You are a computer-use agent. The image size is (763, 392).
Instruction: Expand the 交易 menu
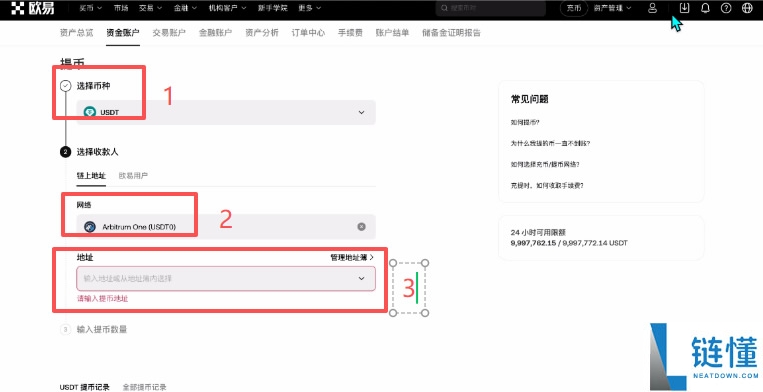pyautogui.click(x=150, y=8)
